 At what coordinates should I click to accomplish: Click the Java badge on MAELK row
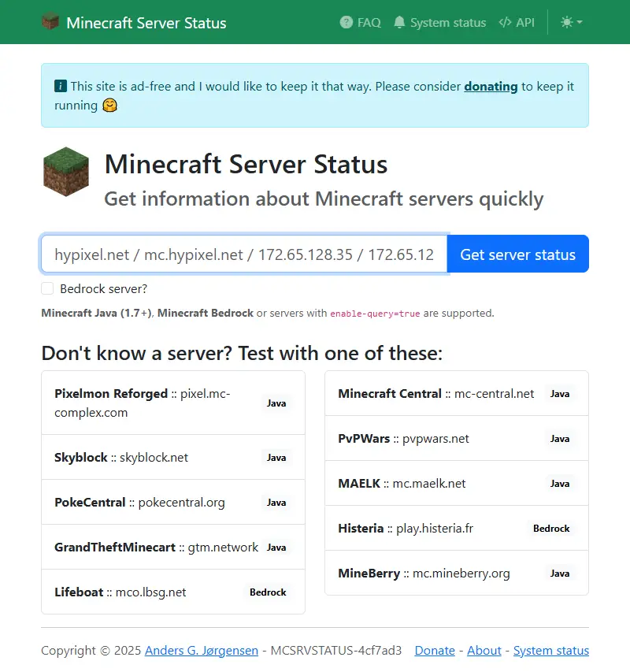(x=560, y=484)
